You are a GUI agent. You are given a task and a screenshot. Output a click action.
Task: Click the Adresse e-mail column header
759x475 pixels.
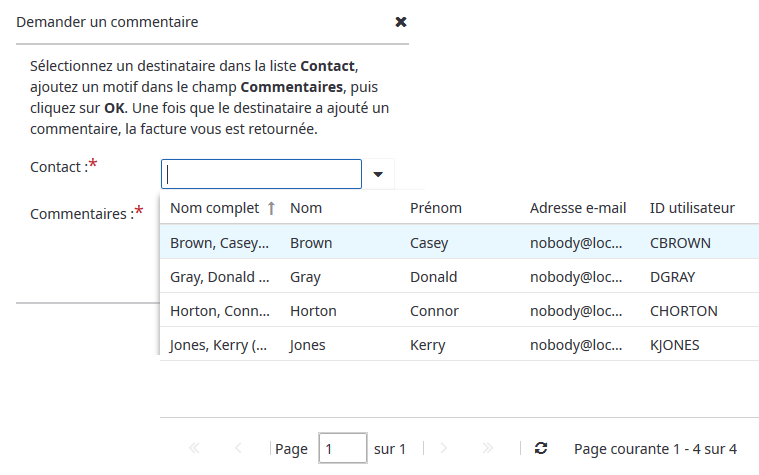(x=578, y=208)
